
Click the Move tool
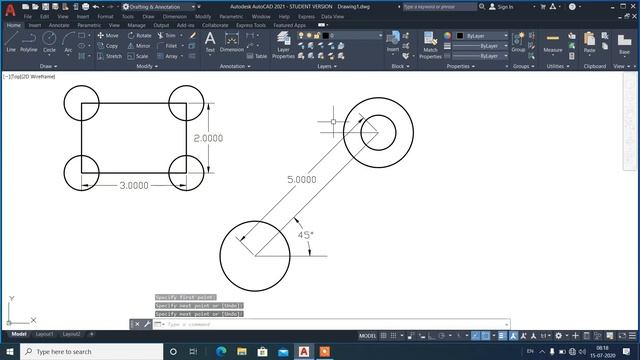[x=108, y=36]
